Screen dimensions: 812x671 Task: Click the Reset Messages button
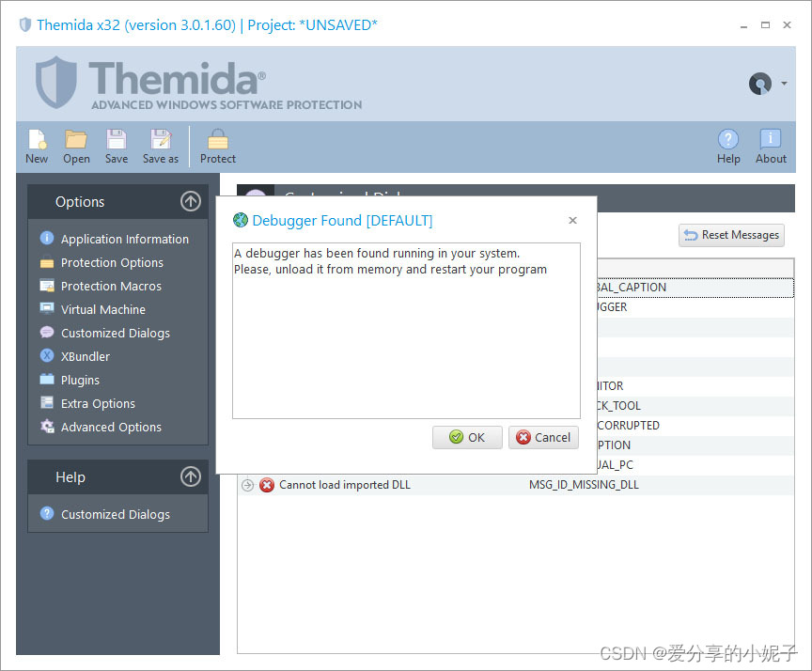click(731, 235)
